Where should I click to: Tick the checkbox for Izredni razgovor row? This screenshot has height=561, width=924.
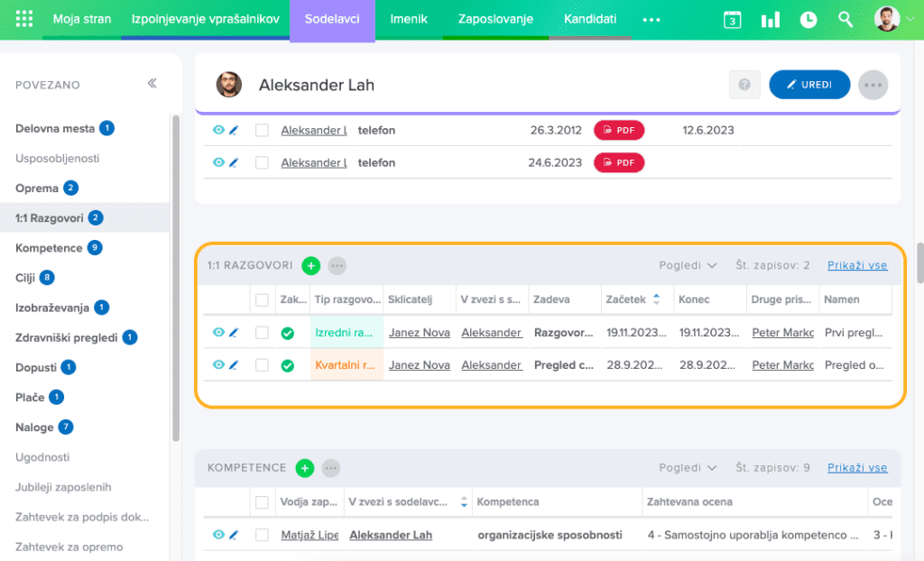(x=262, y=333)
